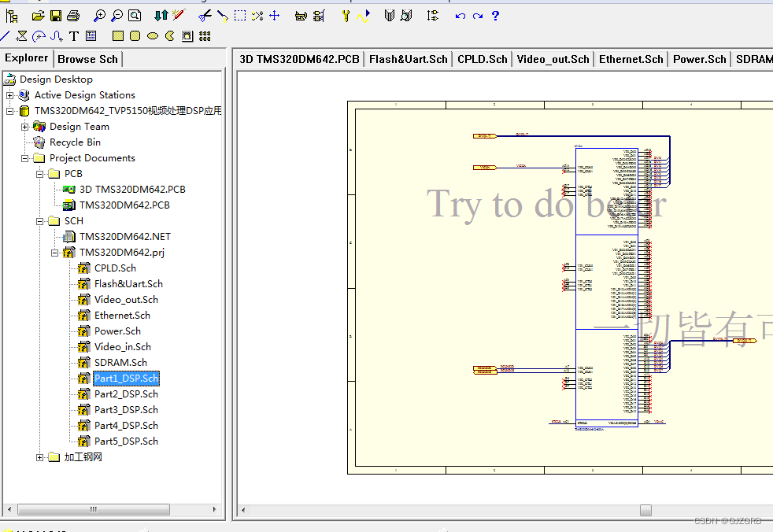773x532 pixels.
Task: Open the Help icon
Action: point(494,16)
